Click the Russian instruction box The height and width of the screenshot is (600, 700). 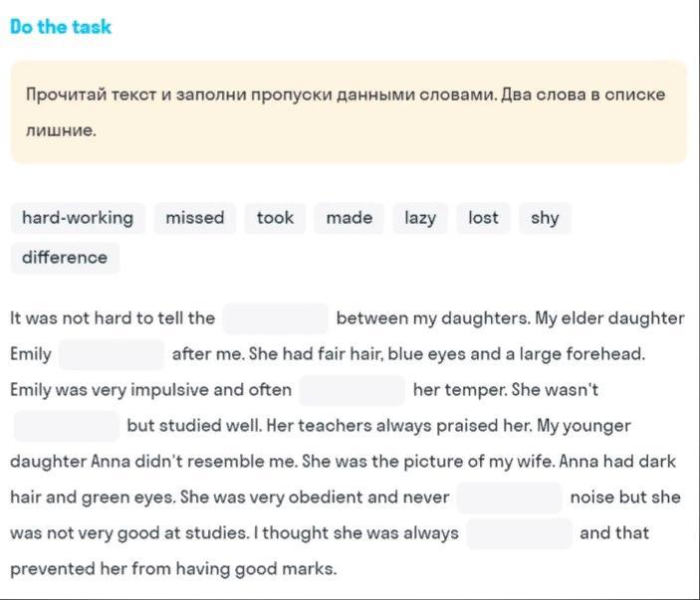click(349, 112)
